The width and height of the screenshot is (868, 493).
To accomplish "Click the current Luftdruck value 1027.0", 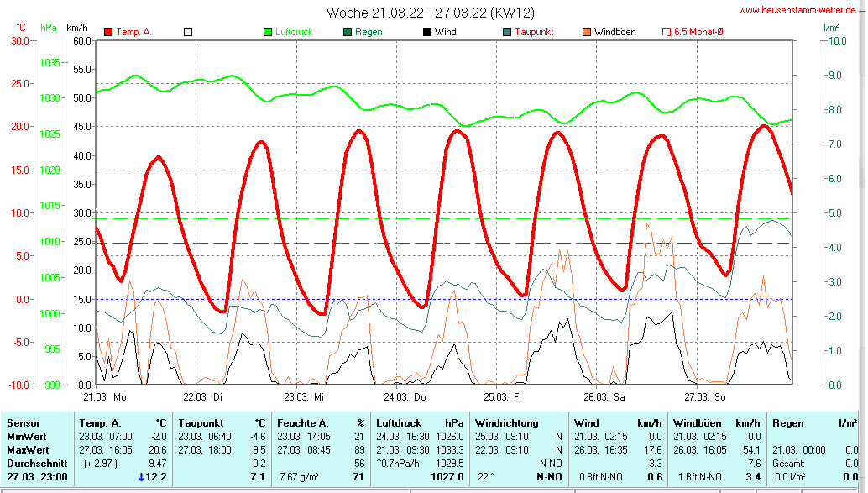I will 447,477.
